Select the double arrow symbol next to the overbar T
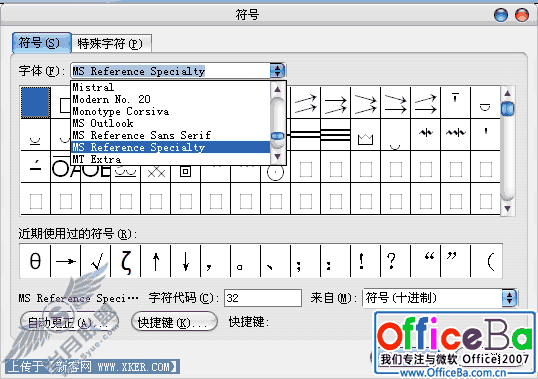538x379 pixels. coord(425,103)
